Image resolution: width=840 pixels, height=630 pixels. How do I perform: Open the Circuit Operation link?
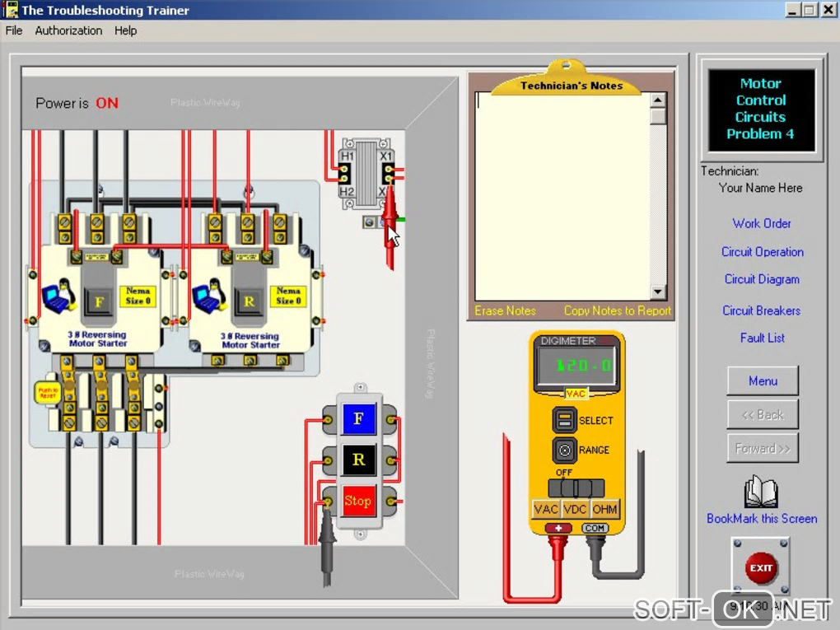[x=762, y=252]
